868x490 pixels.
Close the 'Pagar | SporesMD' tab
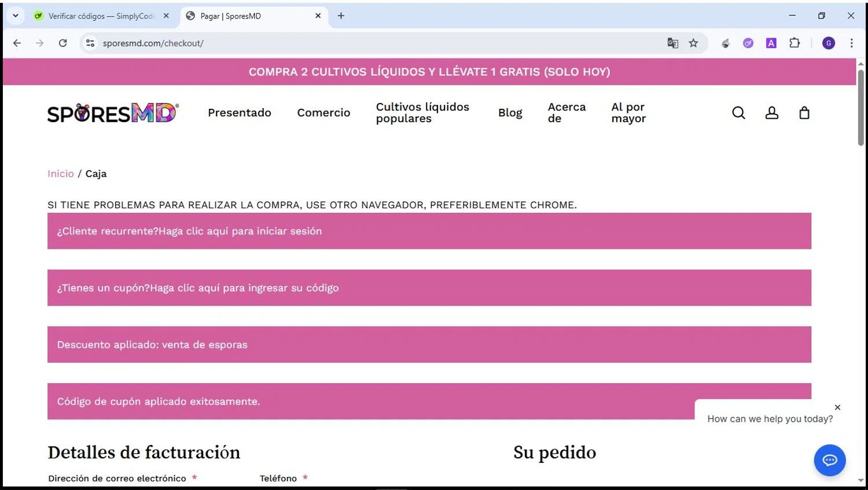pos(318,16)
